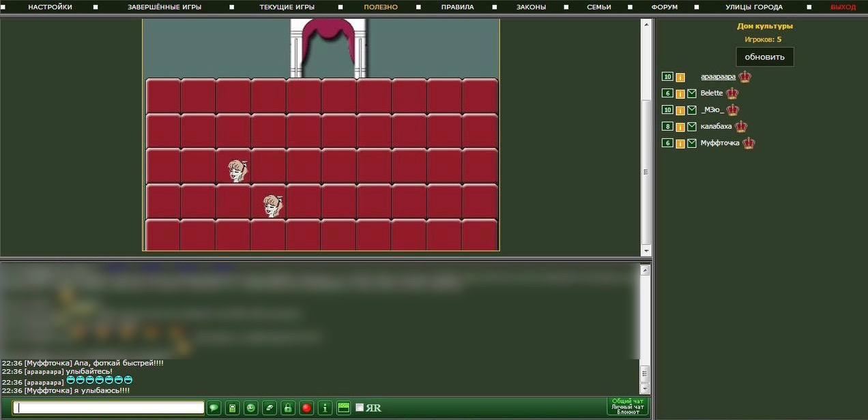868x420 pixels.
Task: Click the padlock icon in chat toolbar
Action: point(288,408)
